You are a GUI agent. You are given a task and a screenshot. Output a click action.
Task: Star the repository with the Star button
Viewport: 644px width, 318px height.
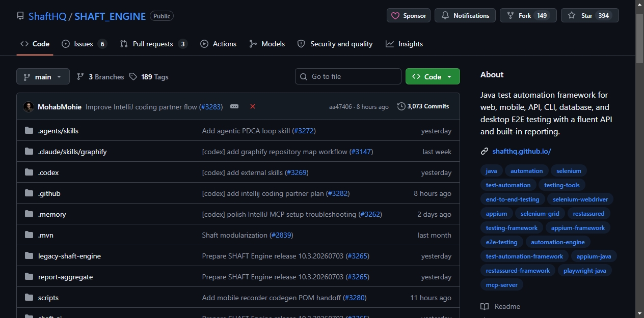click(x=590, y=15)
